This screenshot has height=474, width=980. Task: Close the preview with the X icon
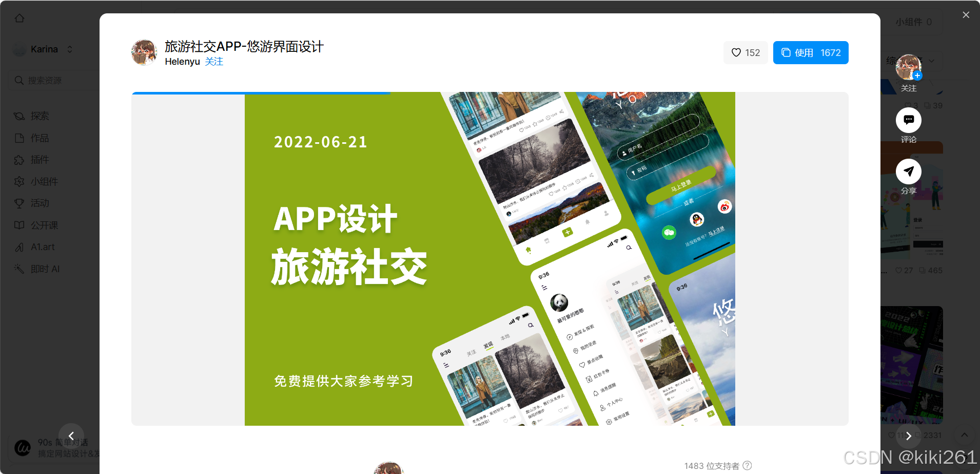click(966, 15)
